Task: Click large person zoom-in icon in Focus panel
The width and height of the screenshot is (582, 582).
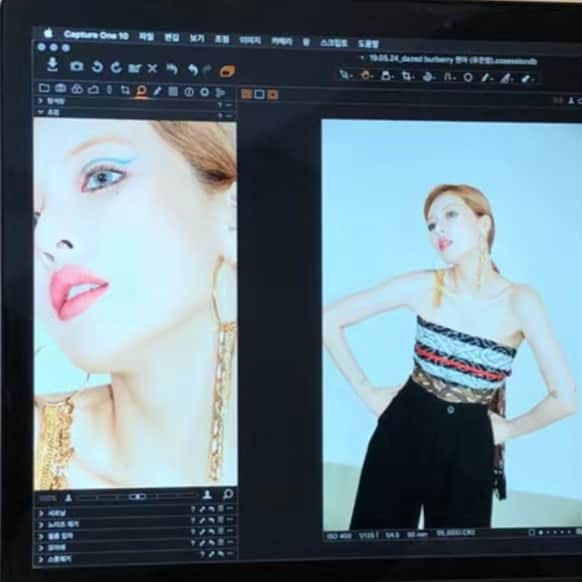Action: coord(207,495)
